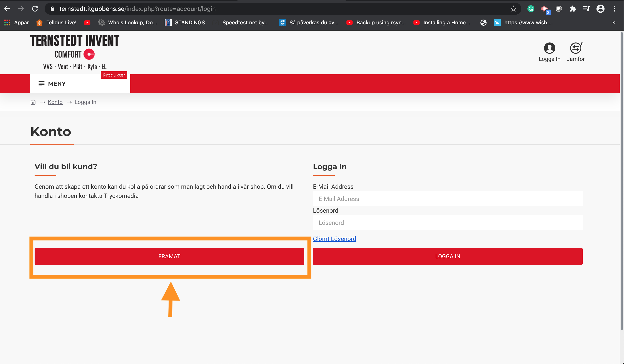Click the page vertical scrollbar
The height and width of the screenshot is (364, 624).
coord(622,181)
